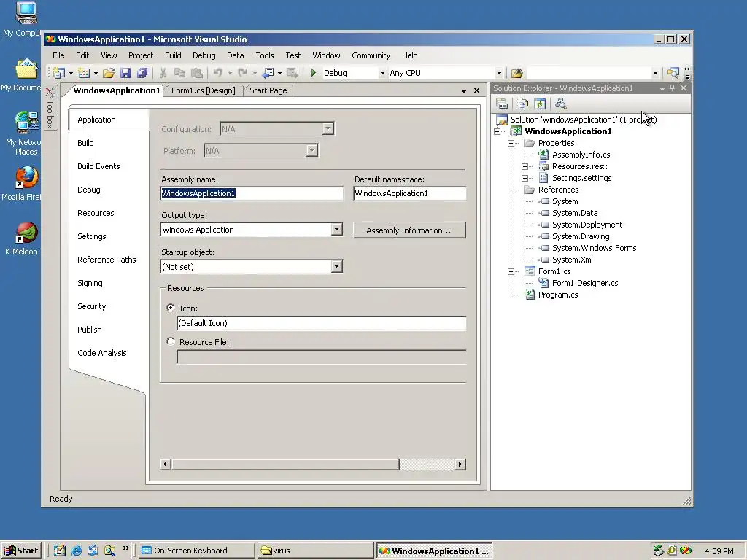747x560 pixels.
Task: Launch Internet Explorer from quick launch
Action: point(76,551)
